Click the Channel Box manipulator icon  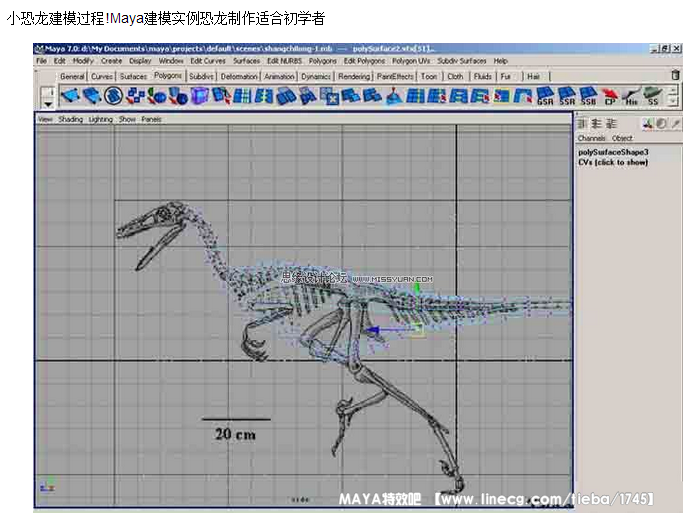point(647,124)
